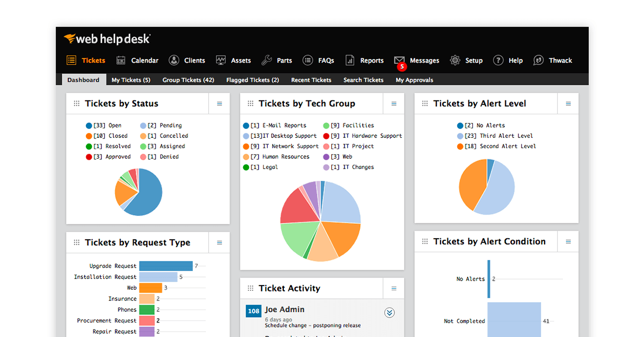This screenshot has width=644, height=337.
Task: Open ticket number 108 badge
Action: click(254, 311)
